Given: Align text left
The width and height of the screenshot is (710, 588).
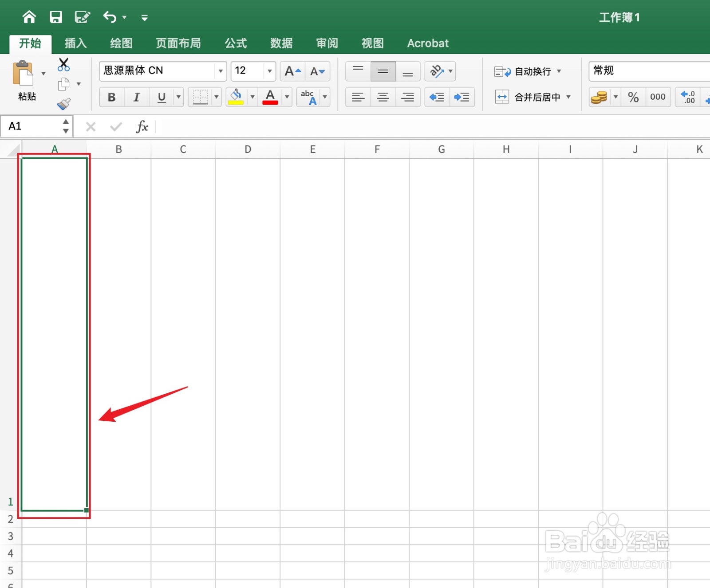Looking at the screenshot, I should click(x=358, y=97).
